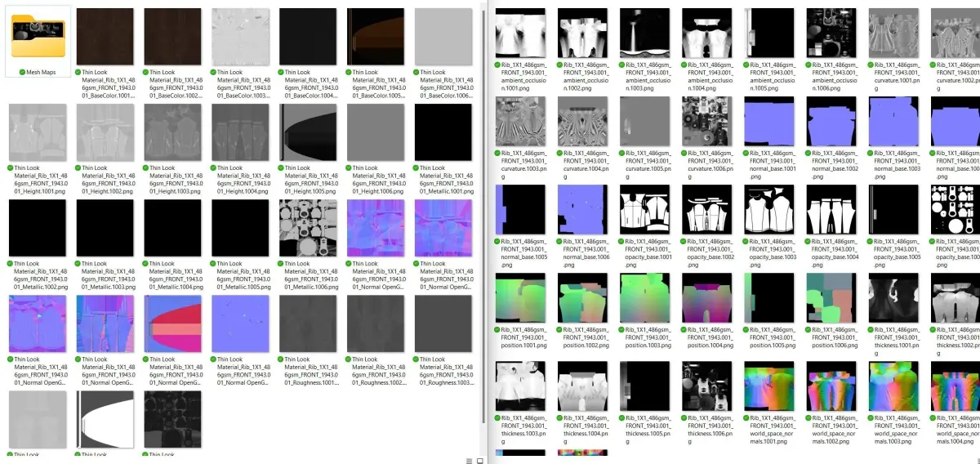This screenshot has width=980, height=464.
Task: Select the BaseColor.1005 thumbnail
Action: pyautogui.click(x=377, y=37)
